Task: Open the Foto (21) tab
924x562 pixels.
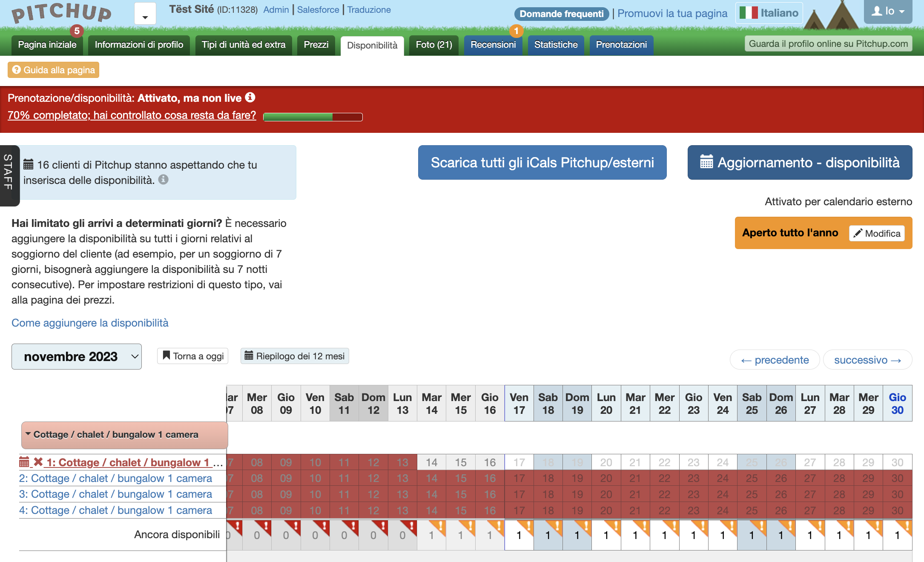Action: pos(434,45)
